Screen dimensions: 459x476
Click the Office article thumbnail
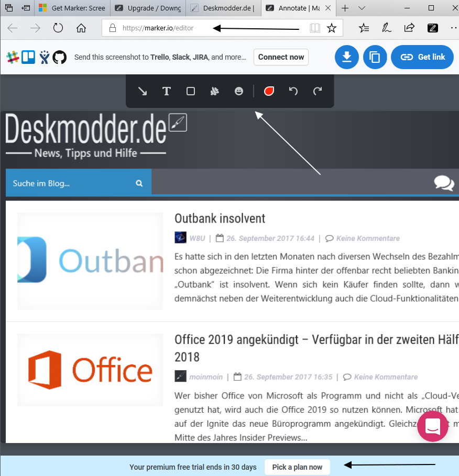(90, 370)
